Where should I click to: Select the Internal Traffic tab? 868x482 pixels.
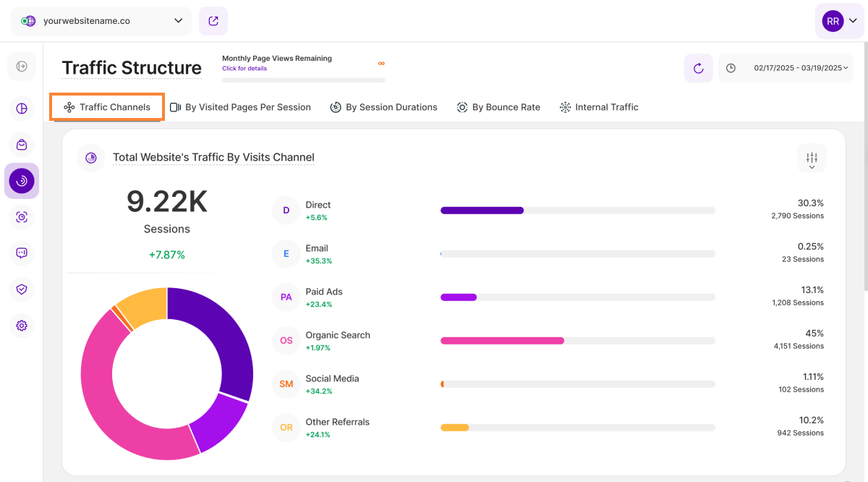(599, 107)
